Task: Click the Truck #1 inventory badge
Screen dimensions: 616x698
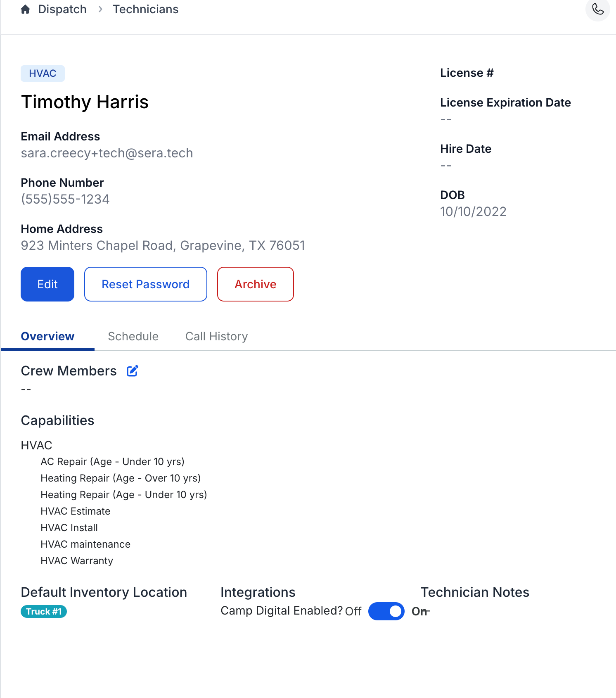Action: click(44, 611)
